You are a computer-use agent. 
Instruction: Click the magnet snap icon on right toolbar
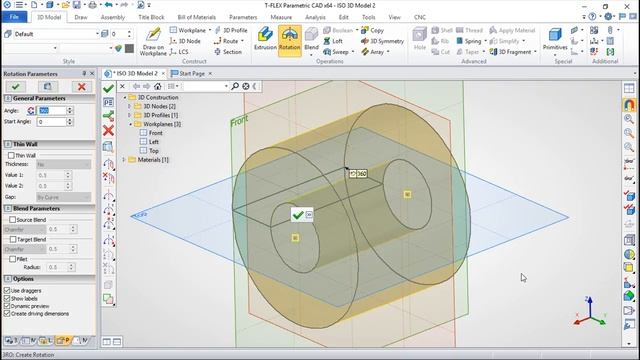(x=629, y=104)
